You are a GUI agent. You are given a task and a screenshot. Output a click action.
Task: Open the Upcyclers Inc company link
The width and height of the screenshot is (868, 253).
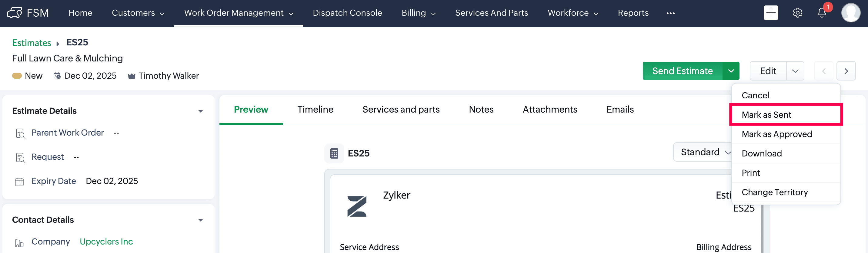pyautogui.click(x=106, y=241)
